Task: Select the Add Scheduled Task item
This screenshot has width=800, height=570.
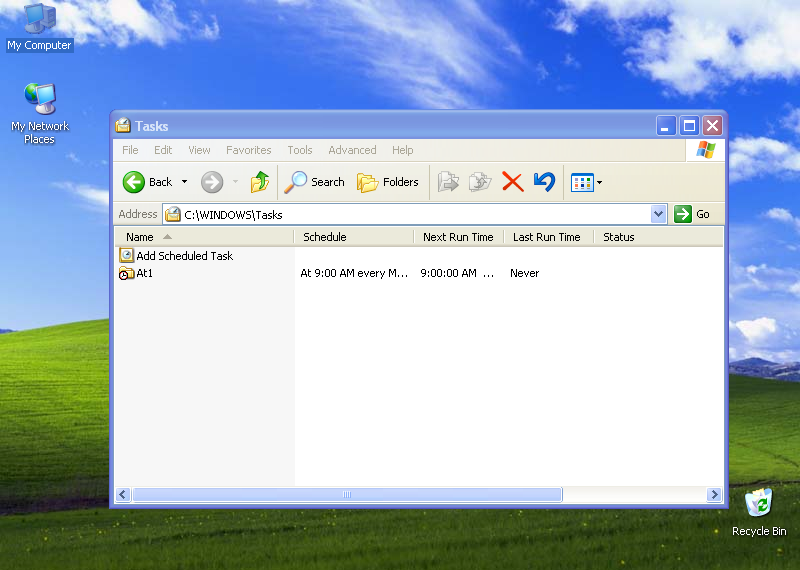Action: (x=176, y=256)
